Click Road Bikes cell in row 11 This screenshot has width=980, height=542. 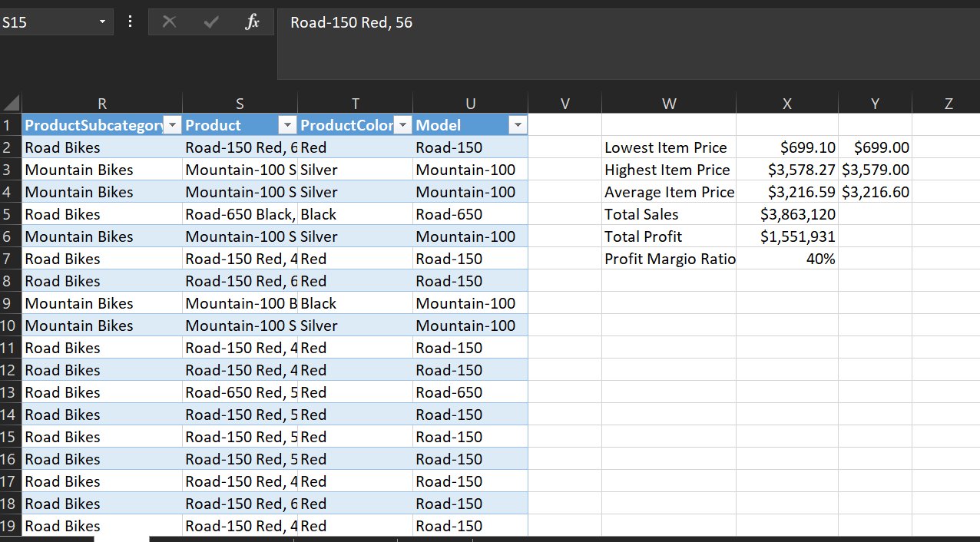(102, 348)
